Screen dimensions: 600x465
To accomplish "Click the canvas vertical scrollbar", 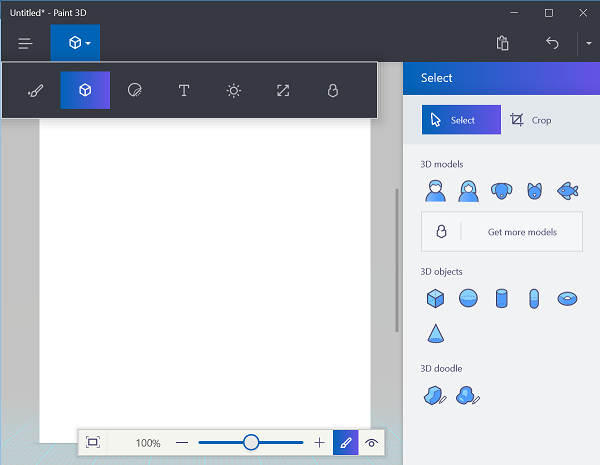I will [397, 260].
